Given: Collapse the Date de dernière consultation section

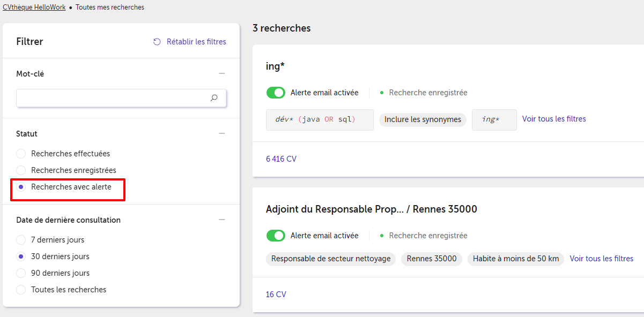Looking at the screenshot, I should (x=222, y=220).
